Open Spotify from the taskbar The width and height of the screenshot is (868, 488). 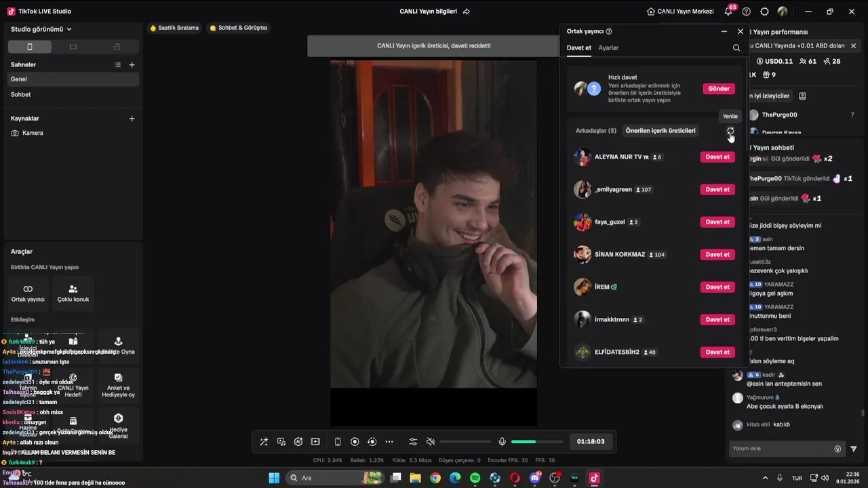[475, 478]
